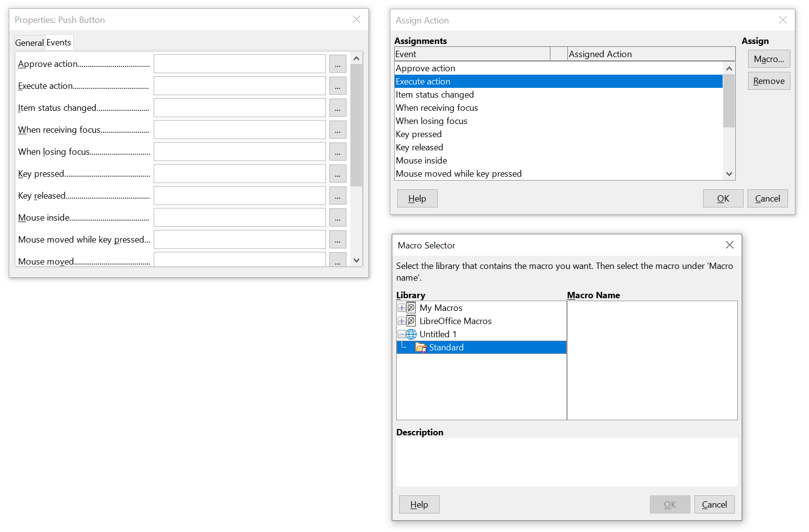Click the Execute action input field in Properties
The width and height of the screenshot is (809, 532).
tap(240, 86)
